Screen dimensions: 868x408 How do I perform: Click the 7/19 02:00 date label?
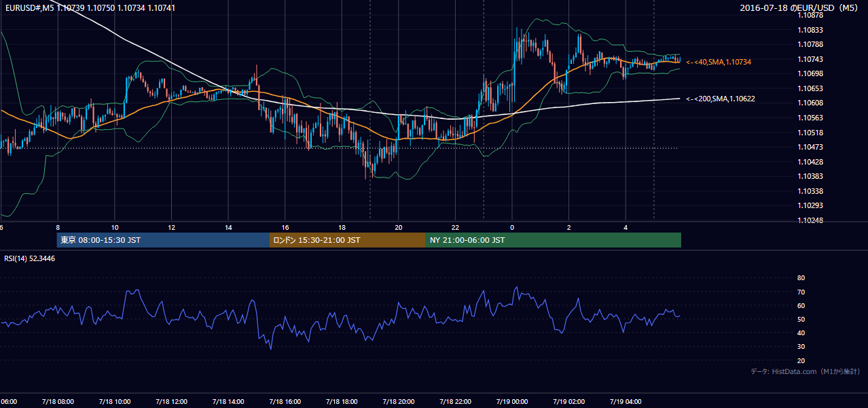[569, 401]
